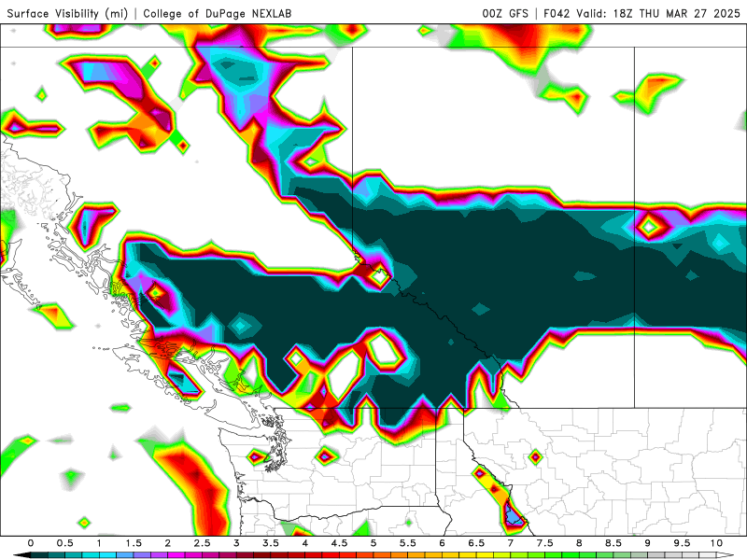
Task: Select the 0.5 value on the visibility scale
Action: [x=64, y=543]
